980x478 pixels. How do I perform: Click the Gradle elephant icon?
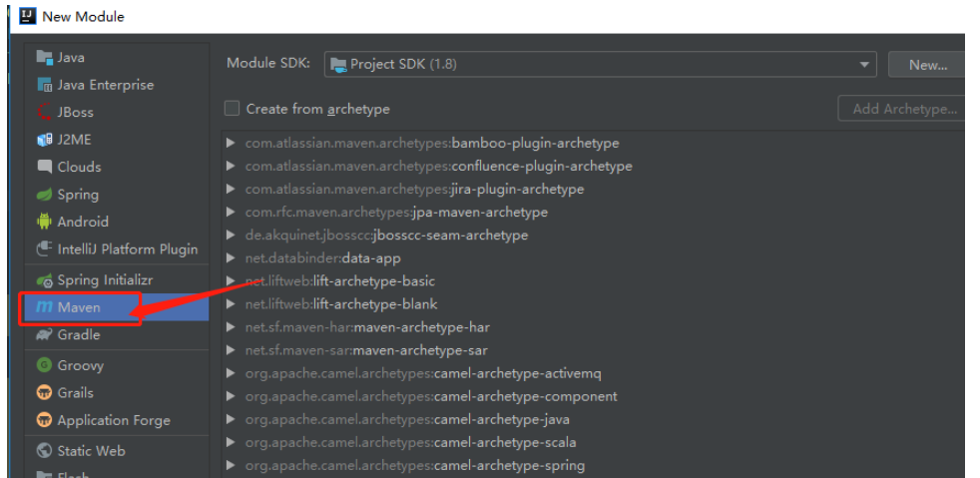coord(44,335)
